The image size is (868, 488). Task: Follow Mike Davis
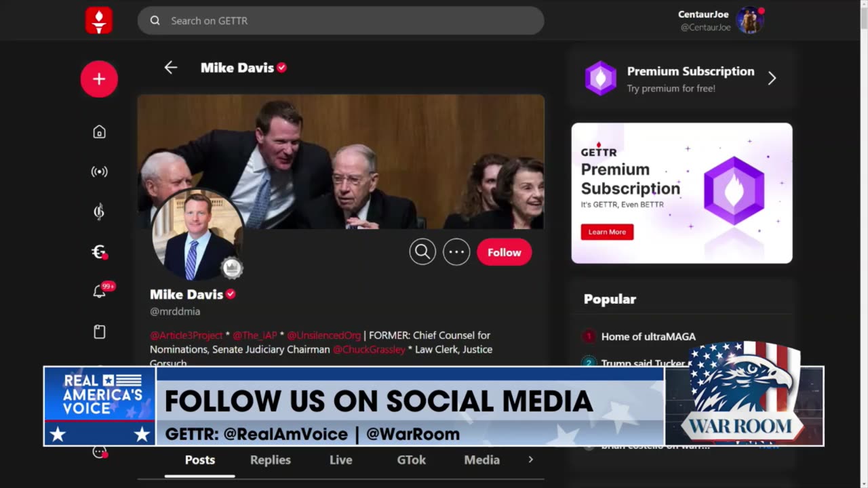[x=505, y=252]
